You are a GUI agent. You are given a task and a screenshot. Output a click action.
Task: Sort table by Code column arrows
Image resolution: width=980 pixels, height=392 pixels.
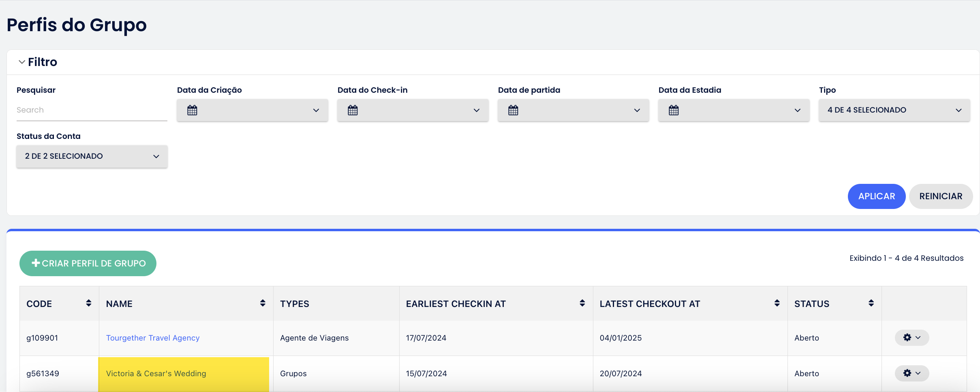point(88,303)
